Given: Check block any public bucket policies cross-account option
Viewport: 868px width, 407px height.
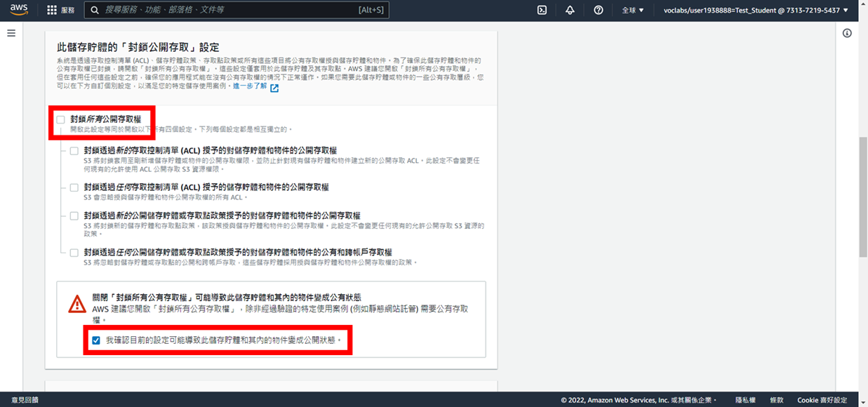Looking at the screenshot, I should [74, 253].
